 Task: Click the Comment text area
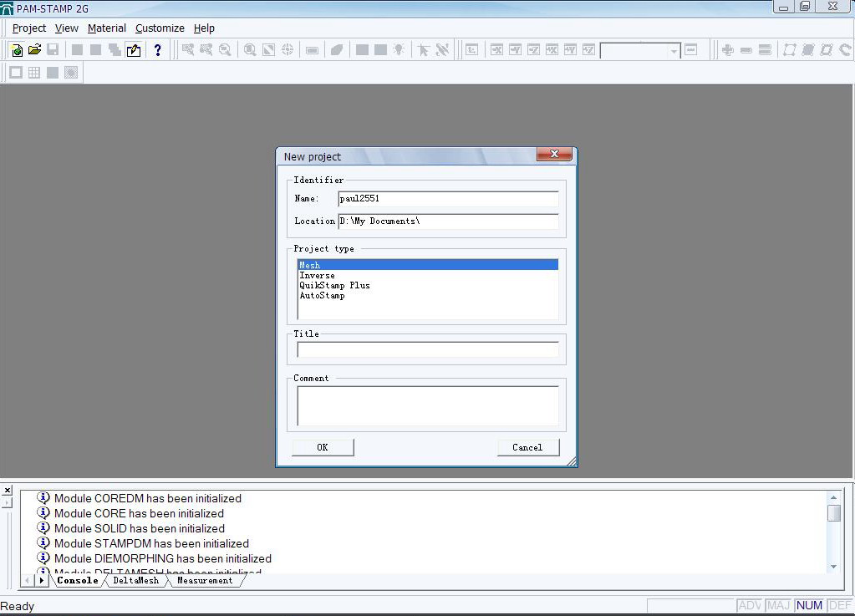point(428,405)
